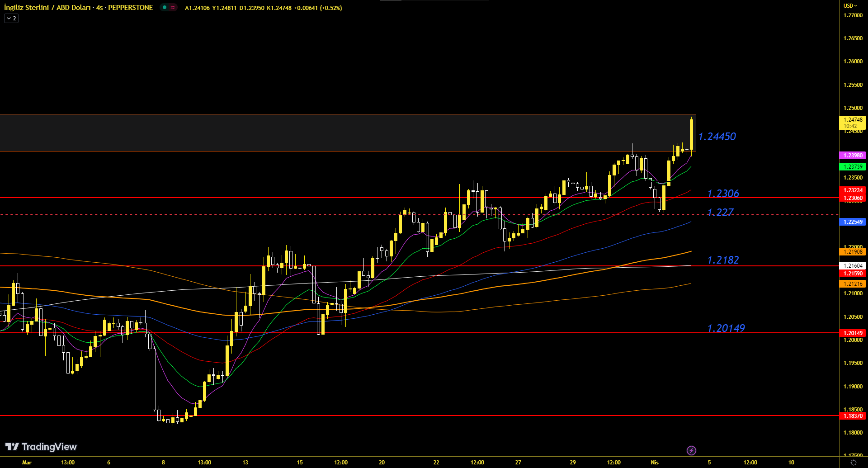Select the 1.2306 level text label
The image size is (868, 468).
tap(723, 194)
